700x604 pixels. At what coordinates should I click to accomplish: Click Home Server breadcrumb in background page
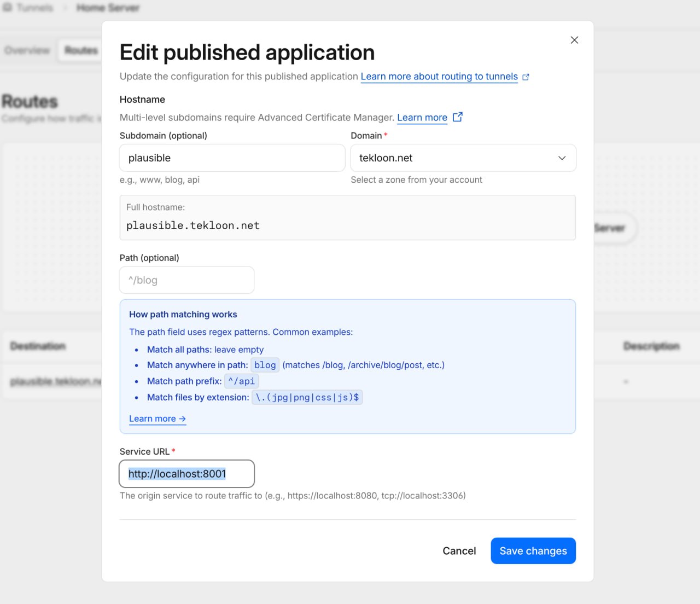[108, 8]
